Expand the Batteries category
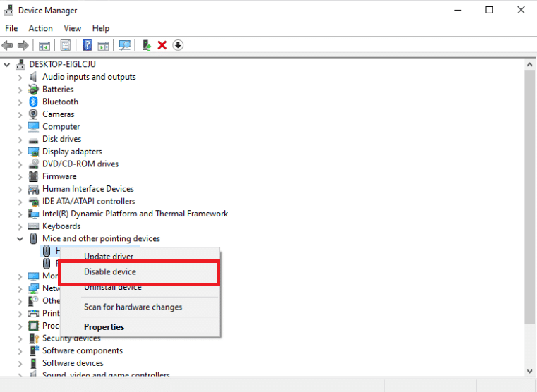The height and width of the screenshot is (392, 537). tap(20, 90)
